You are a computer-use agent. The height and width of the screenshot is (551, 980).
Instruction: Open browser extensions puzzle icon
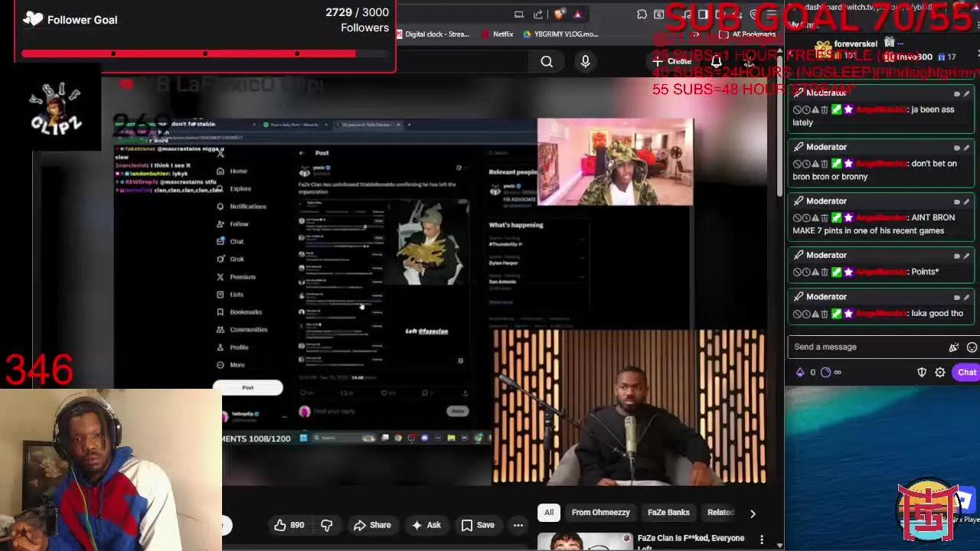pos(642,14)
